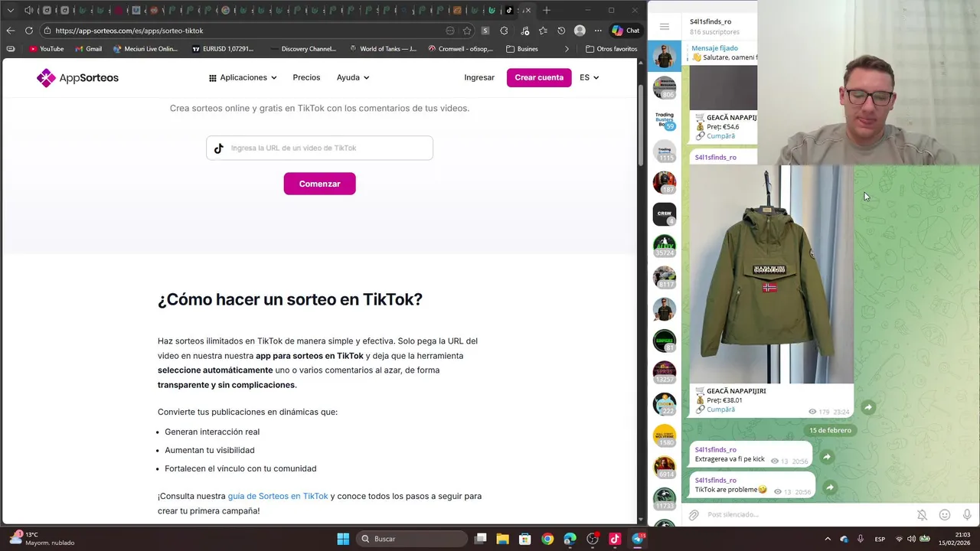Open the Precios page
Screen dimensions: 980x551
[x=306, y=77]
